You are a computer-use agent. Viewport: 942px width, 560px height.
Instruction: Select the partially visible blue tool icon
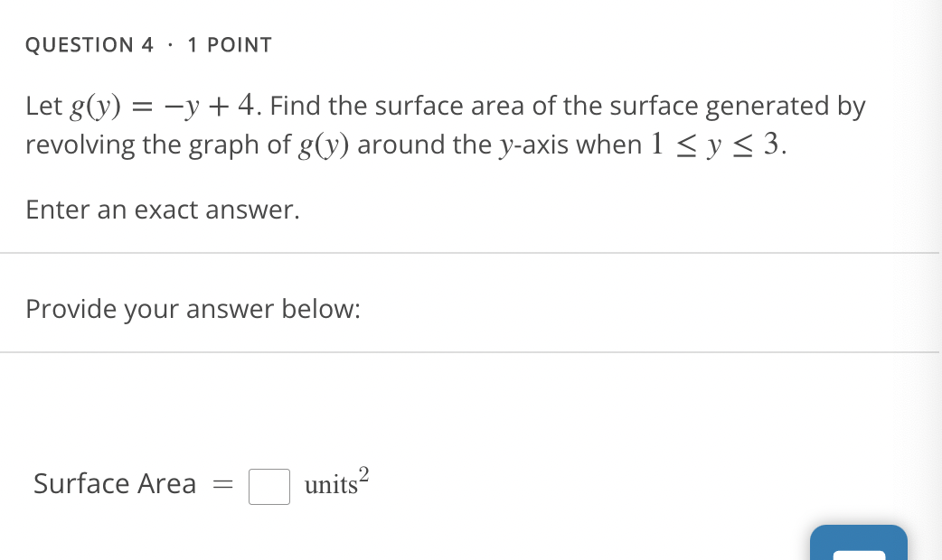pos(858,543)
